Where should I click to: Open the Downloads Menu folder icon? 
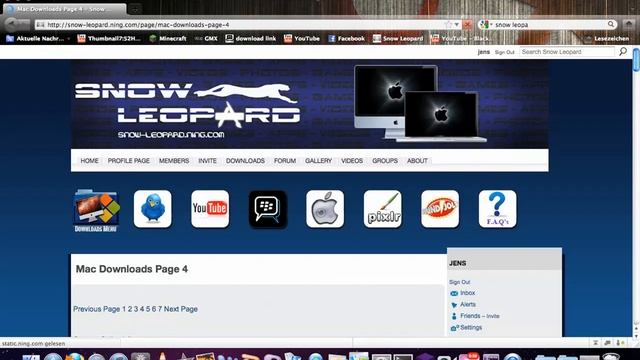click(96, 211)
